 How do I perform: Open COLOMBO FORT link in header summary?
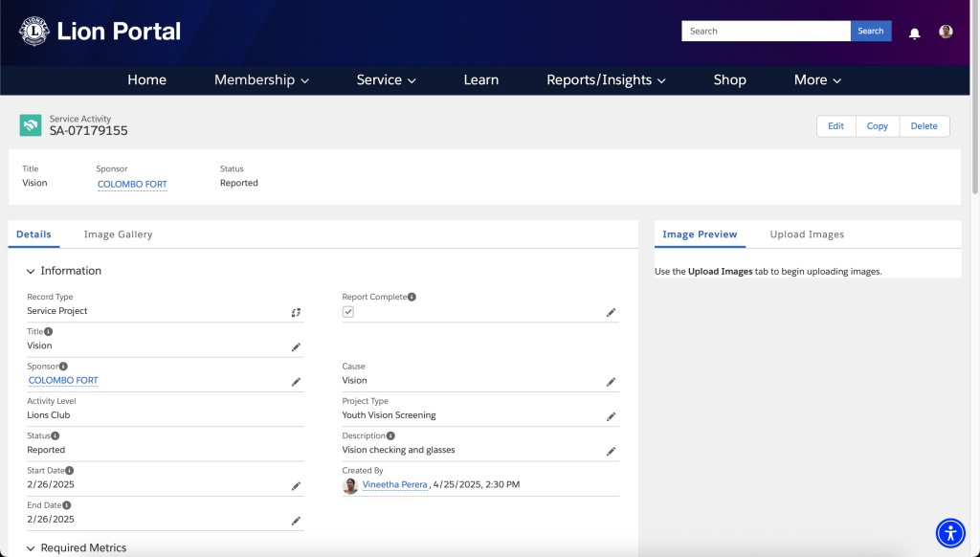click(132, 185)
